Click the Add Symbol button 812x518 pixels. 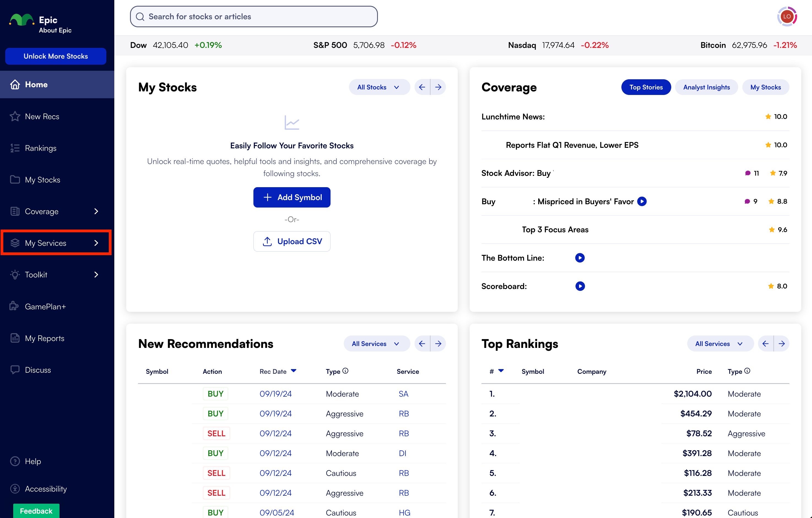(x=291, y=197)
